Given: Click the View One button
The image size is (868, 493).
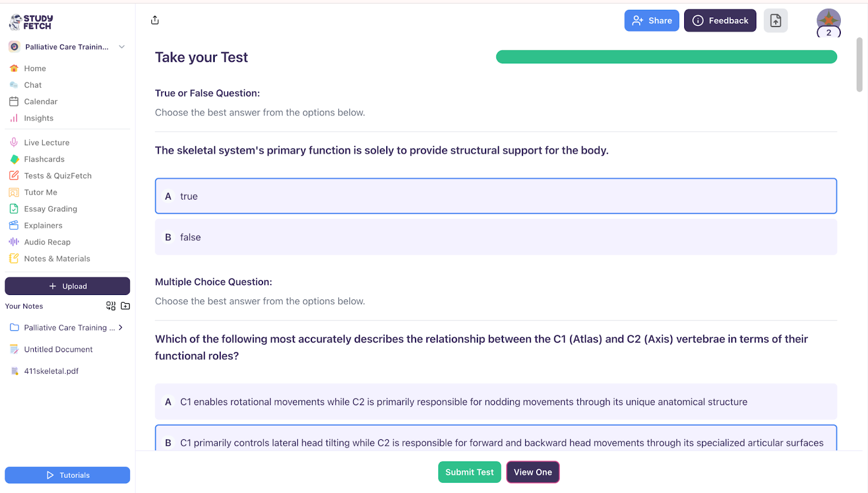Looking at the screenshot, I should [x=532, y=472].
